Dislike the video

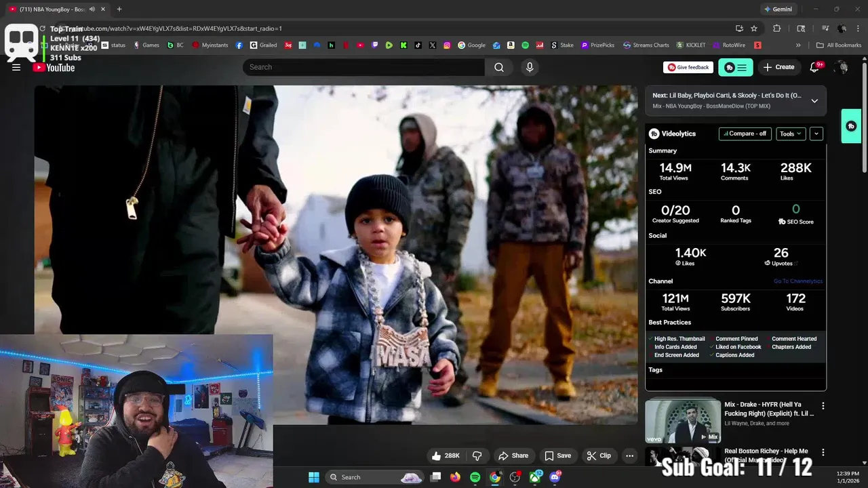click(x=477, y=455)
